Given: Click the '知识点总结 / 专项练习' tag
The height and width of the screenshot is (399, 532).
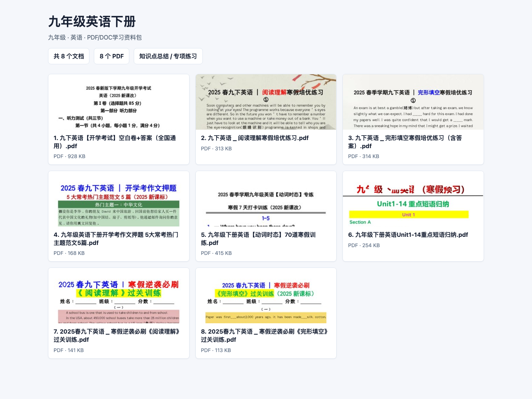Looking at the screenshot, I should coord(168,56).
